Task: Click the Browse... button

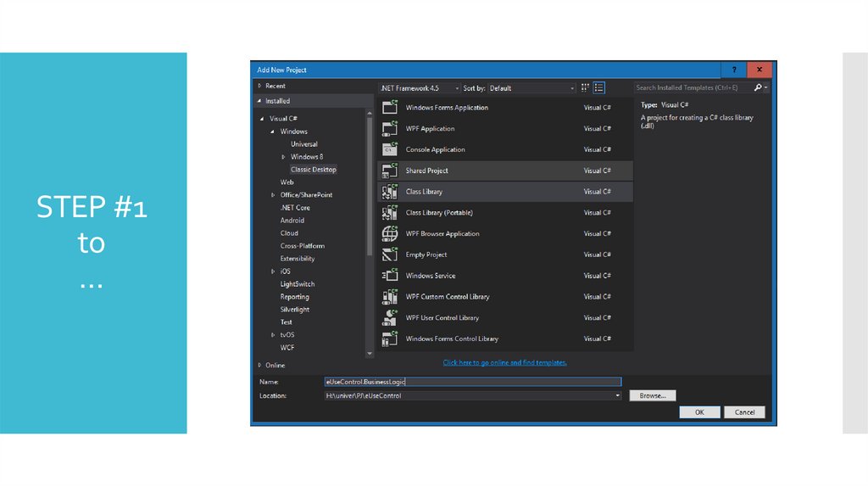Action: point(652,395)
